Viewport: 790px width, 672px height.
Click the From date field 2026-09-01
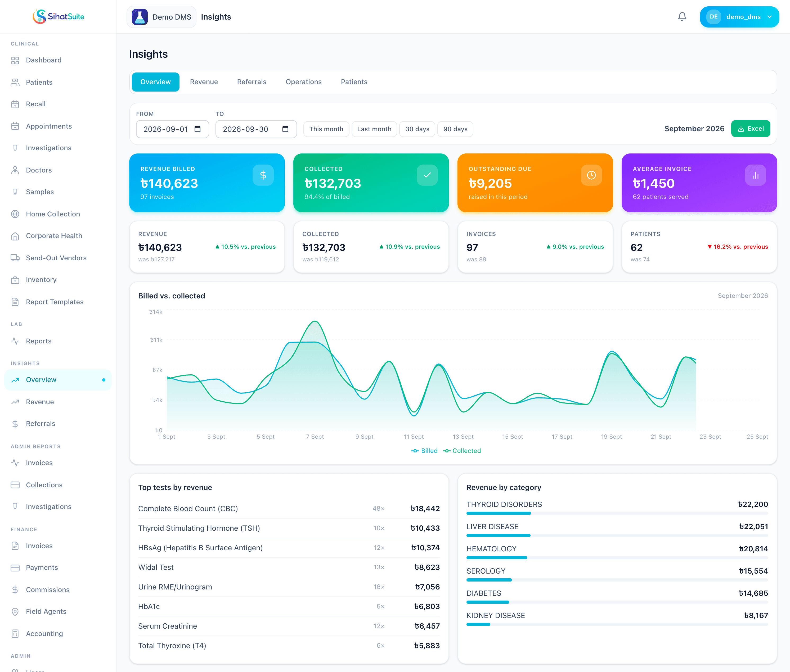coord(172,129)
